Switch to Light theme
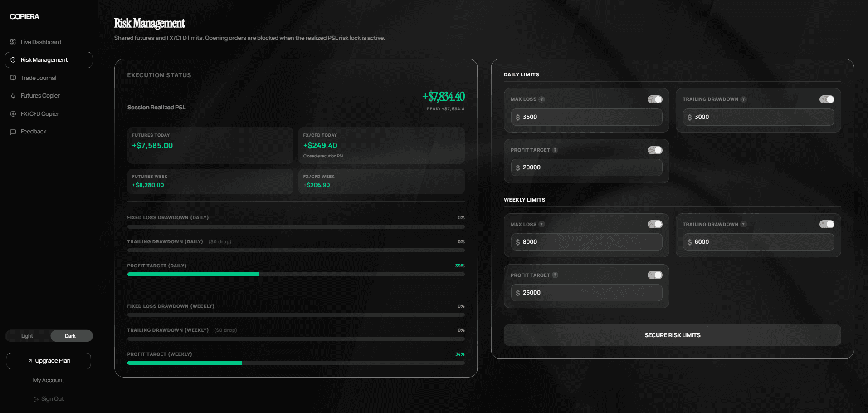This screenshot has height=413, width=868. tap(27, 336)
